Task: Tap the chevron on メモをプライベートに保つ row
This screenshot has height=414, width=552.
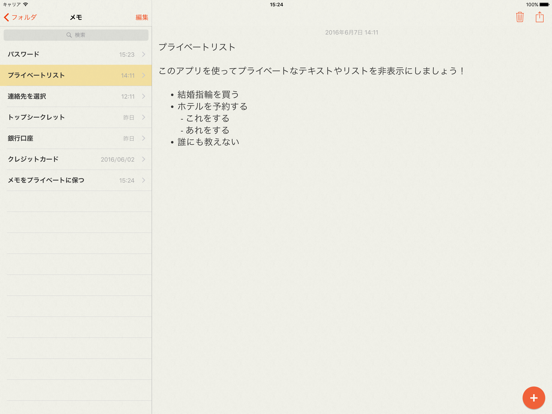Action: click(x=144, y=180)
